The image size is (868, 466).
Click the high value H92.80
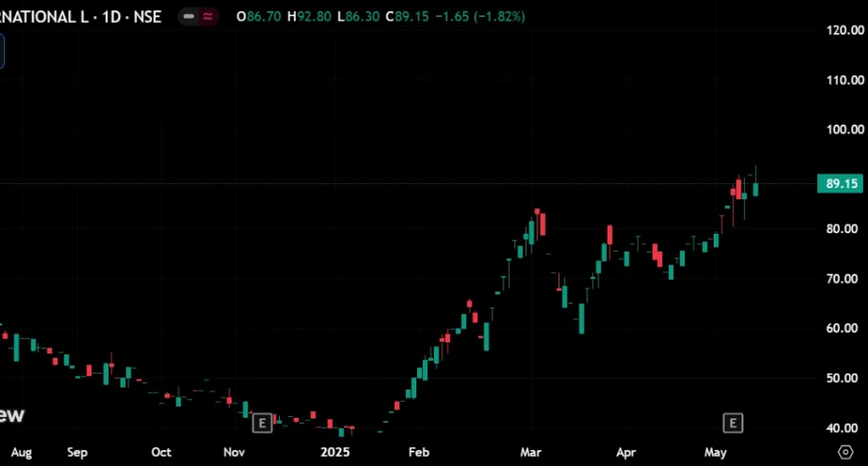click(x=309, y=17)
